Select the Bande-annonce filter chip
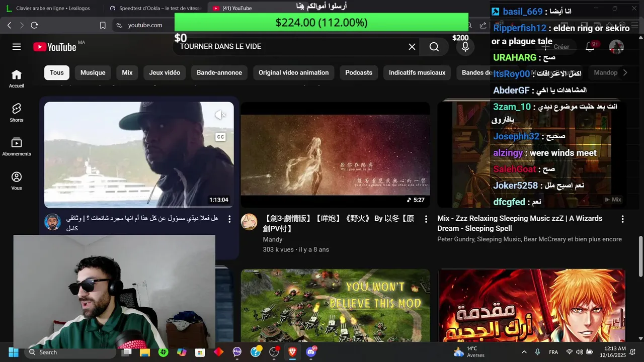The image size is (644, 362). 219,72
